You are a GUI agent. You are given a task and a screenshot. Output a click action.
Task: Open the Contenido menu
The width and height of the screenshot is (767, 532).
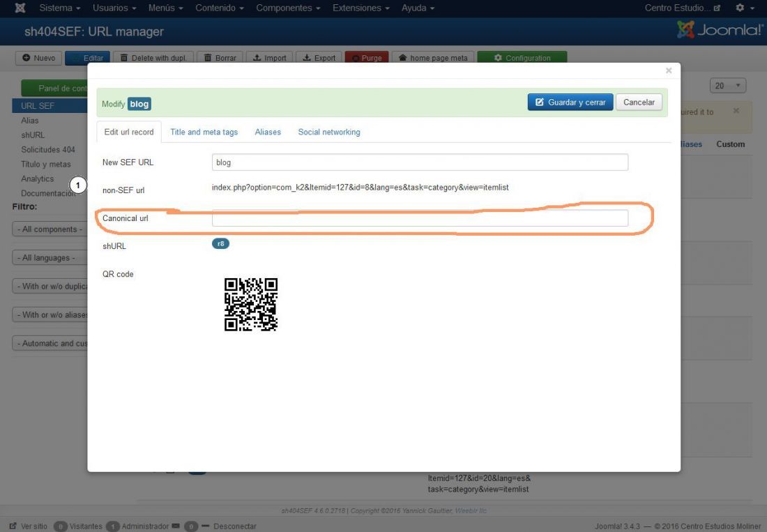[219, 8]
